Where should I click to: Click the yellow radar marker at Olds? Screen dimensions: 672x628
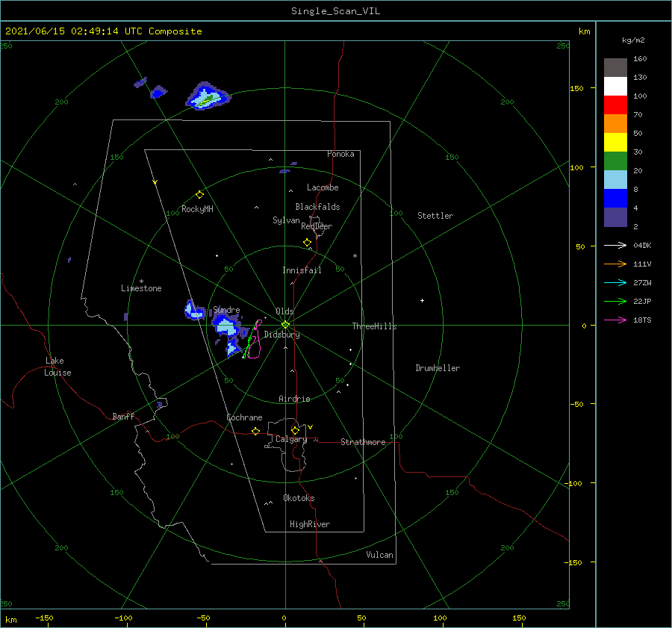[x=285, y=325]
